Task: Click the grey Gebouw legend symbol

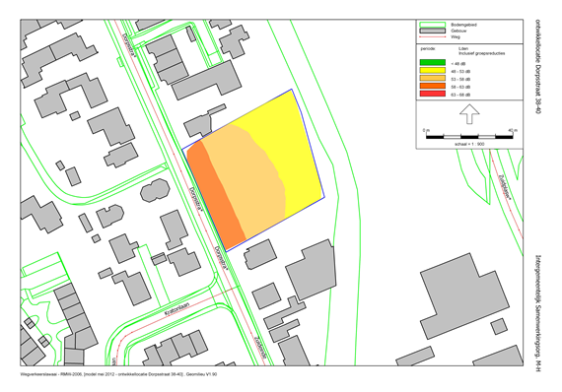Action: click(432, 31)
